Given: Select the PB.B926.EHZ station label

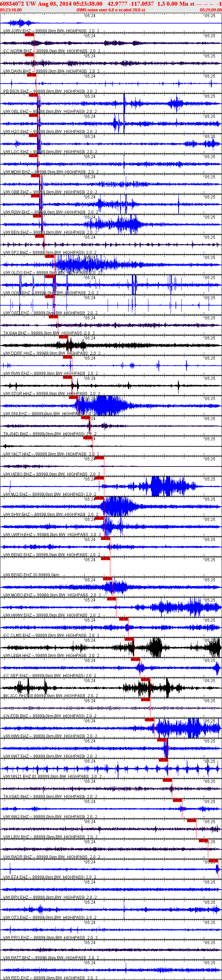Looking at the screenshot, I should 16,91.
